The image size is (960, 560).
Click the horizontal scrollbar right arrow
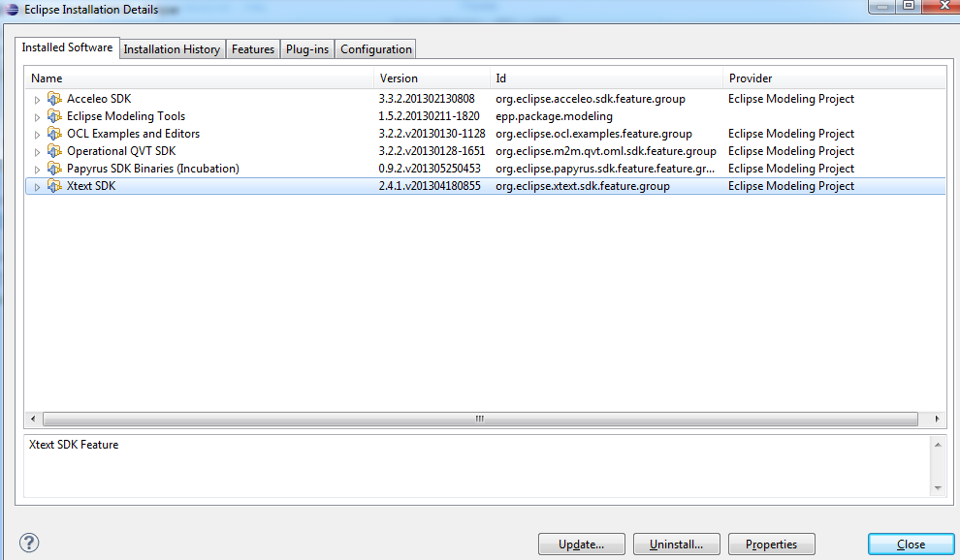(937, 420)
